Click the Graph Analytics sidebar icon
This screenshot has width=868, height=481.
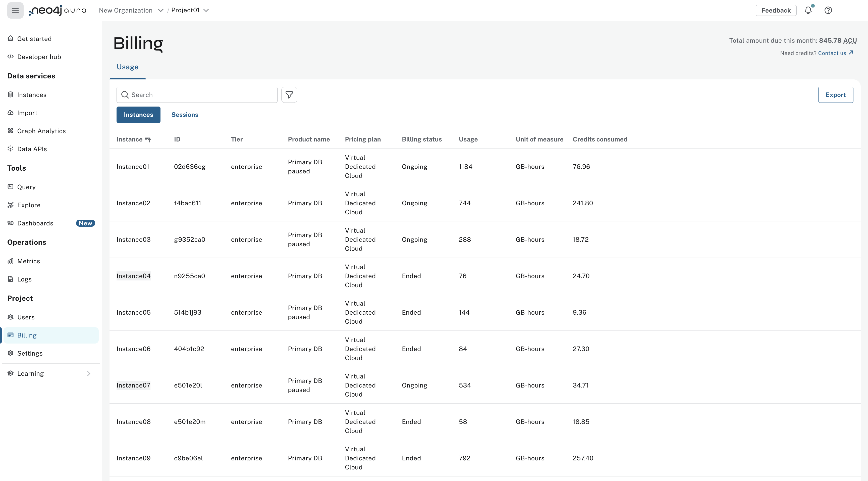click(11, 131)
